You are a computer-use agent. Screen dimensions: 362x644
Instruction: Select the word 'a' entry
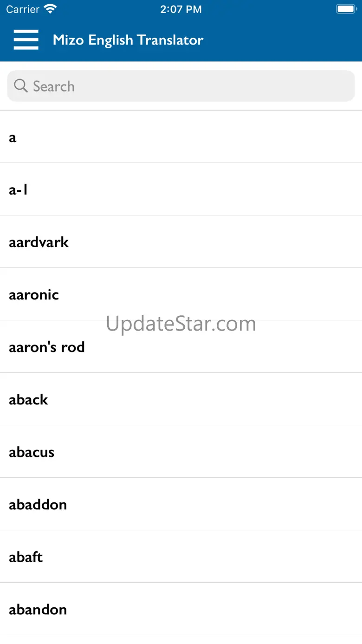click(x=181, y=137)
